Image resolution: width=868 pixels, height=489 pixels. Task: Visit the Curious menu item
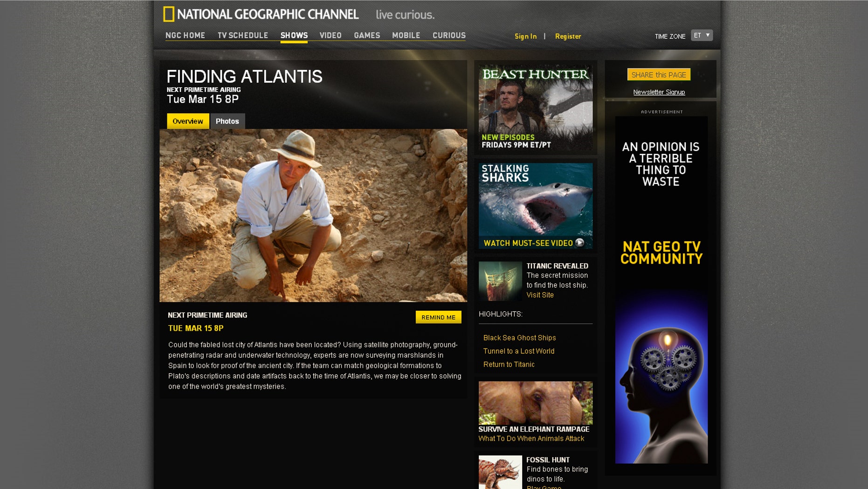pyautogui.click(x=449, y=35)
